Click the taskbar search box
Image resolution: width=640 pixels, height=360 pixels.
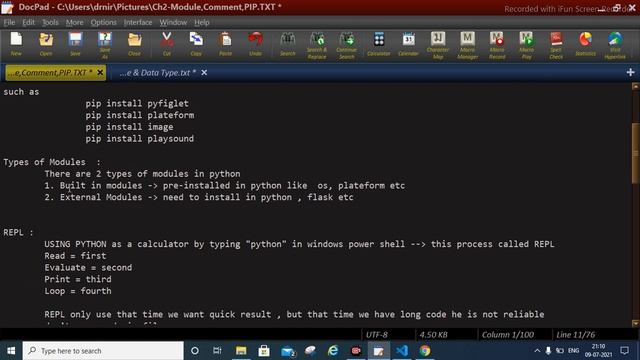coord(103,351)
